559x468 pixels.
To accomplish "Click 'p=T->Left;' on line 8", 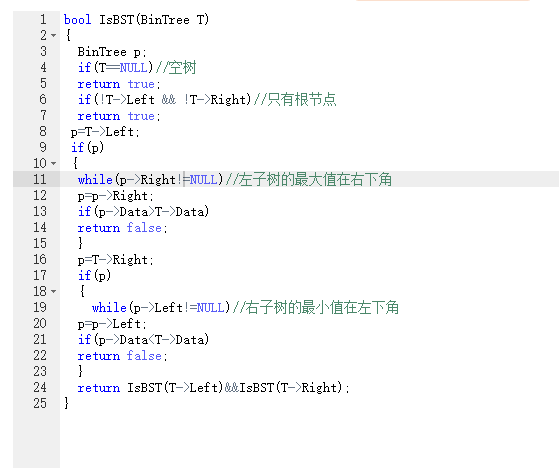I will pos(105,132).
